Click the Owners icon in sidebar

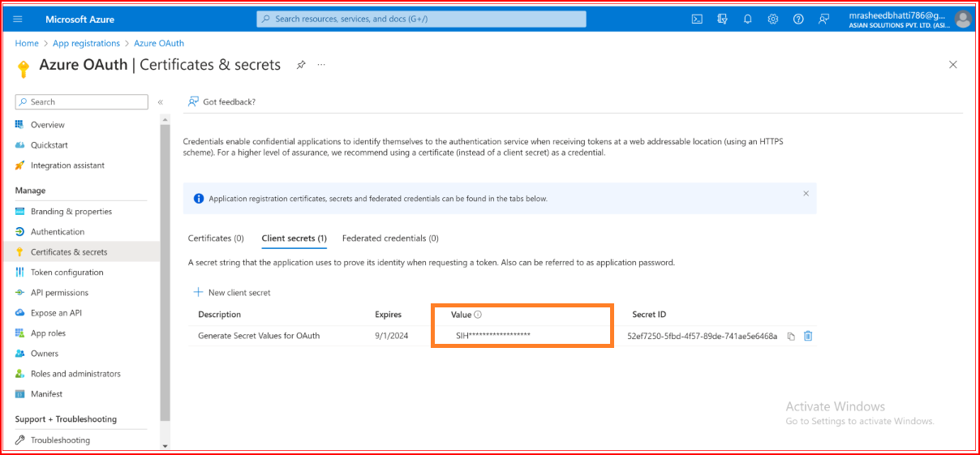(x=20, y=354)
